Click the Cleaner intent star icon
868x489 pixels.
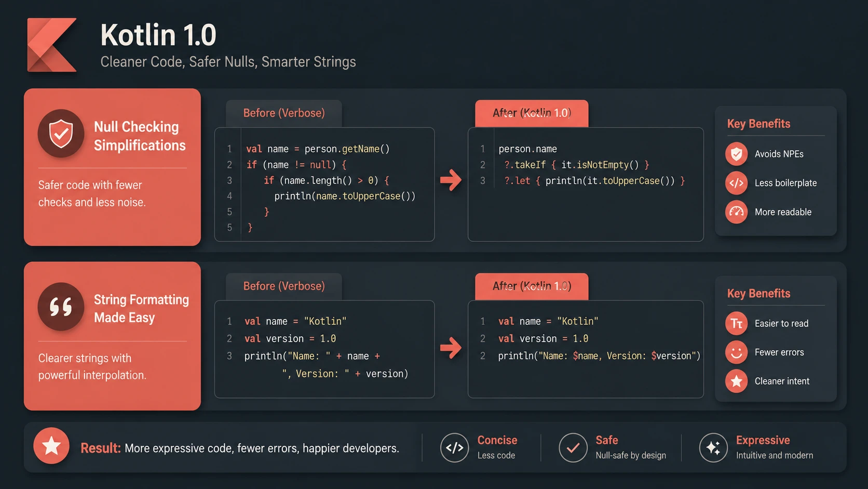pyautogui.click(x=736, y=381)
